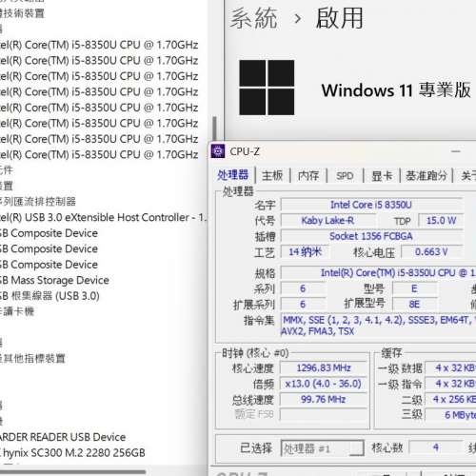
Task: Click the 一级 指令 cache value 4 x 32 KB
Action: [x=450, y=384]
